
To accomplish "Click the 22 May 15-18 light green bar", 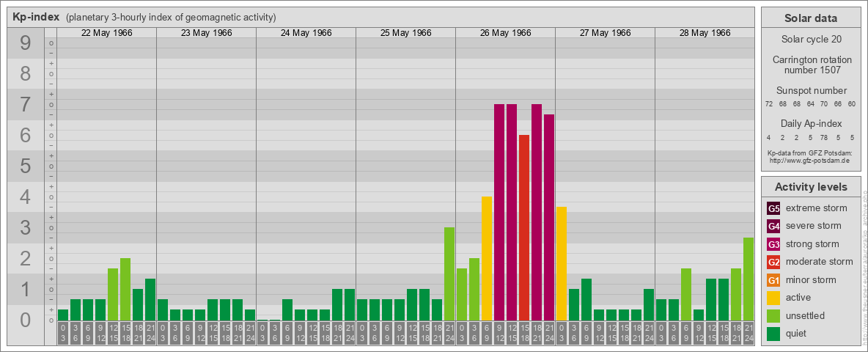I will (x=125, y=290).
